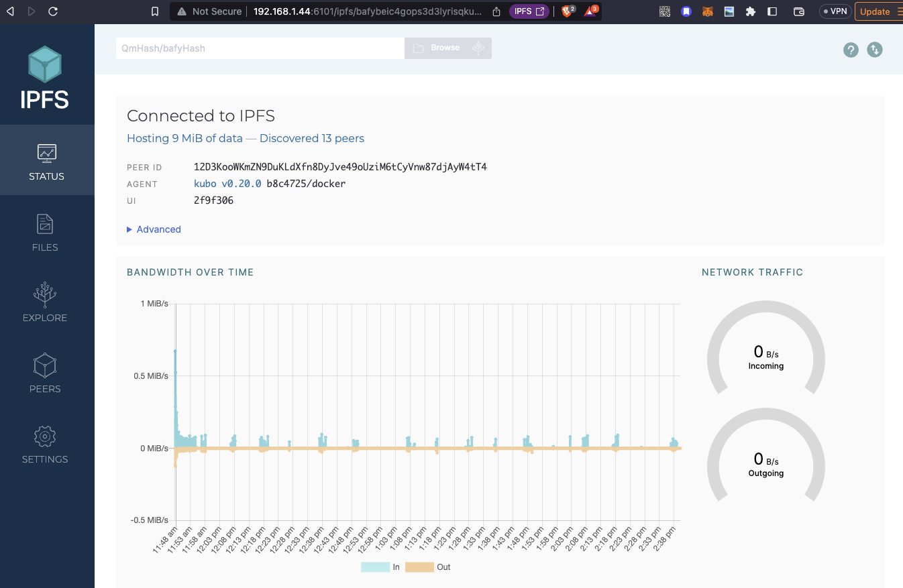Click the QmHash/bafyHash input field
Image resolution: width=903 pixels, height=588 pixels.
coord(260,48)
